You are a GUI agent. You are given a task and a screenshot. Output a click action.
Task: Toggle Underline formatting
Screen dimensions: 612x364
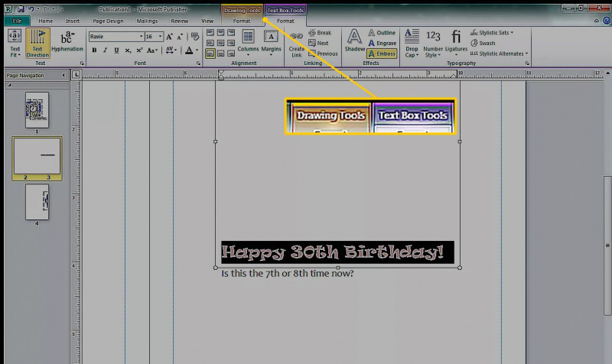click(116, 50)
